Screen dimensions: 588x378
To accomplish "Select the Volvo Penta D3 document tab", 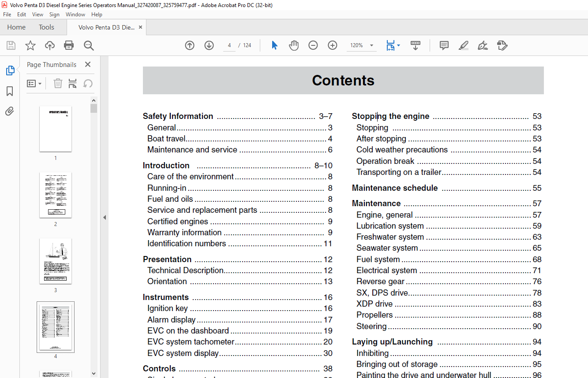I will [106, 27].
